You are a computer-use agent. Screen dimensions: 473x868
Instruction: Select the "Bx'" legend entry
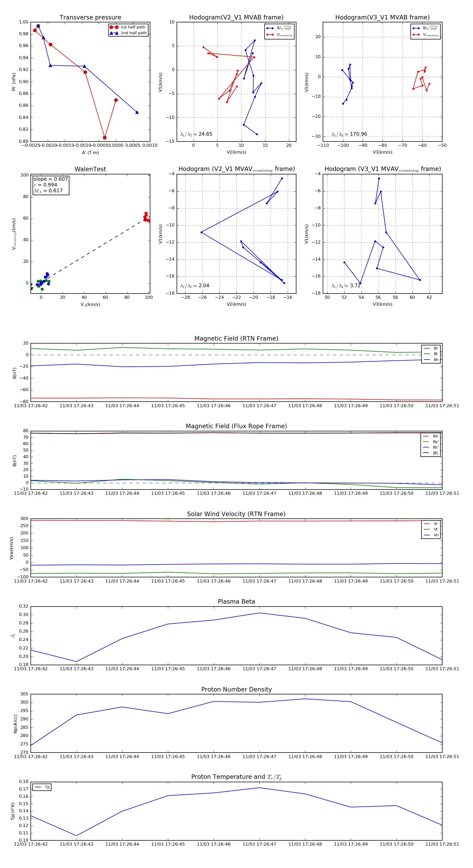click(431, 436)
